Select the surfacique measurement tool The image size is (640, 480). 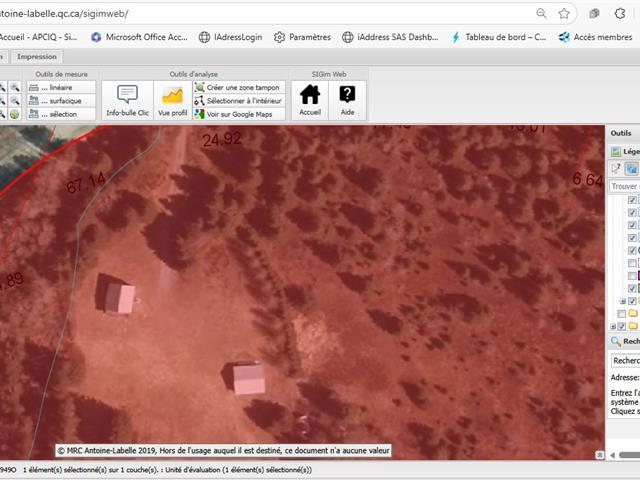tap(59, 101)
